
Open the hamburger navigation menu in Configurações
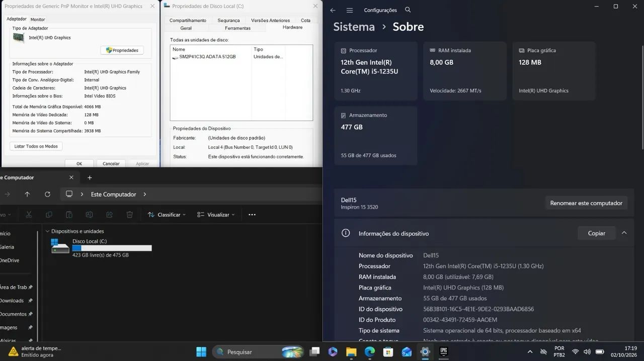(350, 10)
